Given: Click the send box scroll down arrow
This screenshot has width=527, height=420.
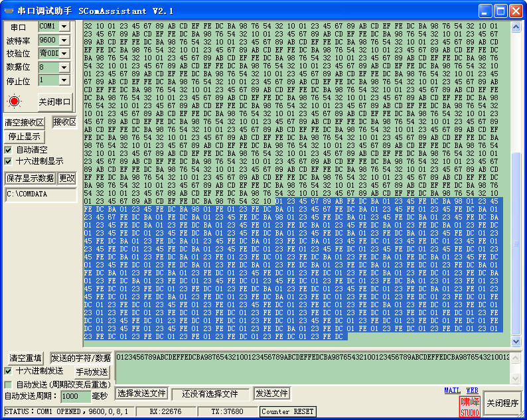Looking at the screenshot, I should [x=516, y=378].
